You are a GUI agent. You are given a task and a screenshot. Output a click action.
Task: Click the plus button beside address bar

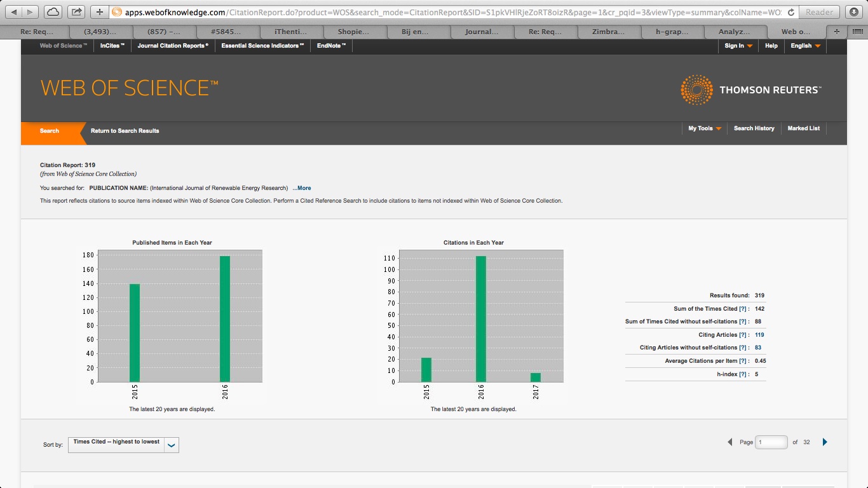coord(99,11)
